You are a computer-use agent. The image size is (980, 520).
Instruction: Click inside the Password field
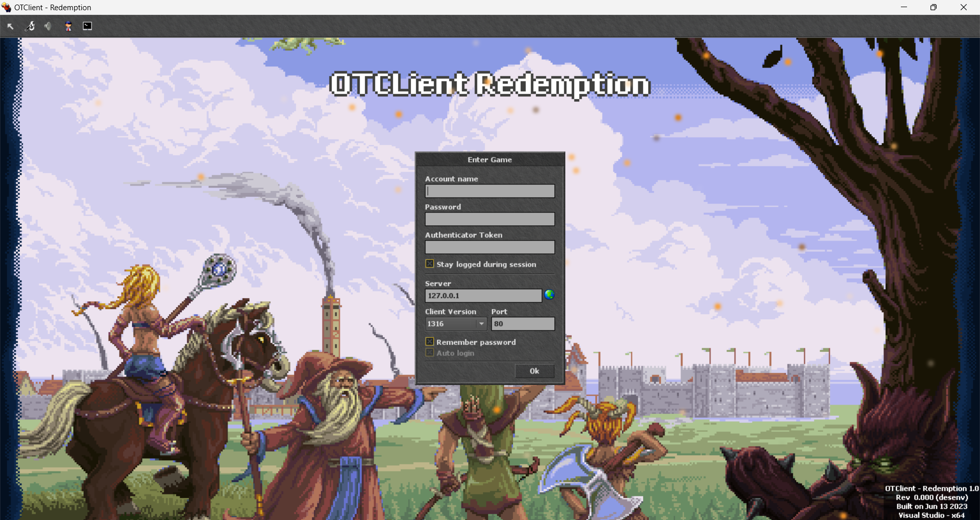click(x=489, y=219)
